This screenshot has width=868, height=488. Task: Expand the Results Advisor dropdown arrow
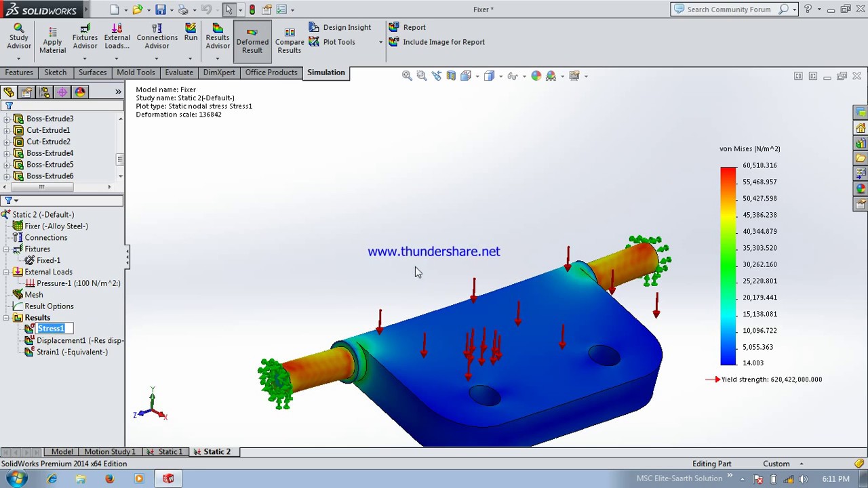click(218, 58)
